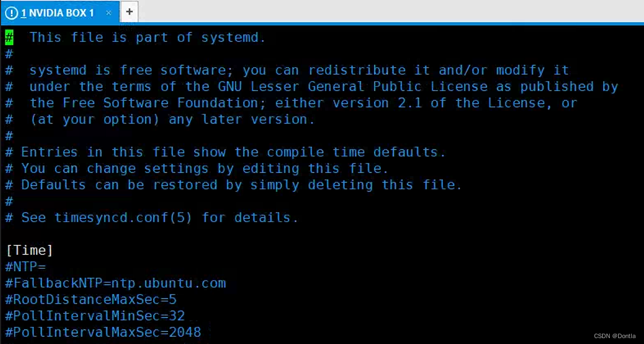The height and width of the screenshot is (344, 644).
Task: Click the exclamation status icon on NVIDIA BOX tab
Action: (11, 13)
